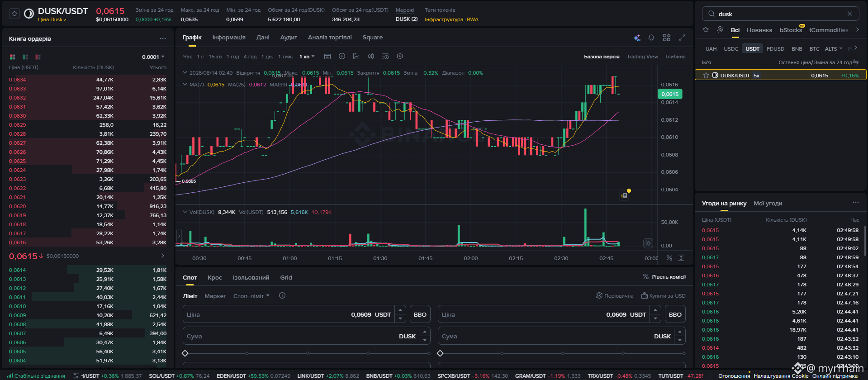Increase the buy price with up stepper

pos(400,310)
